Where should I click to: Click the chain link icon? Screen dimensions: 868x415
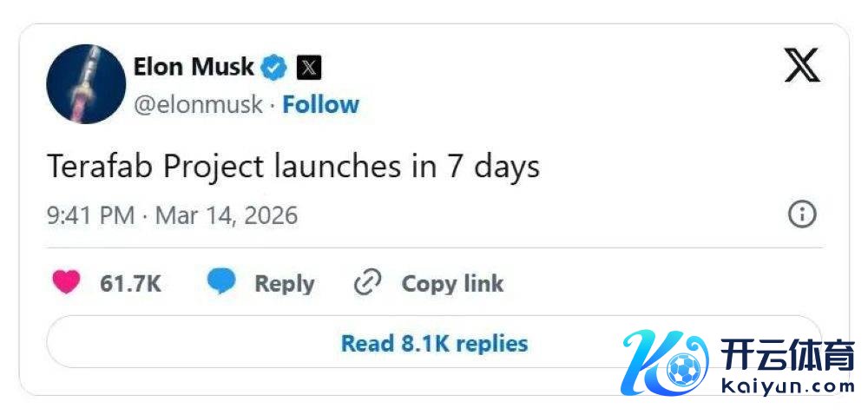click(x=368, y=283)
